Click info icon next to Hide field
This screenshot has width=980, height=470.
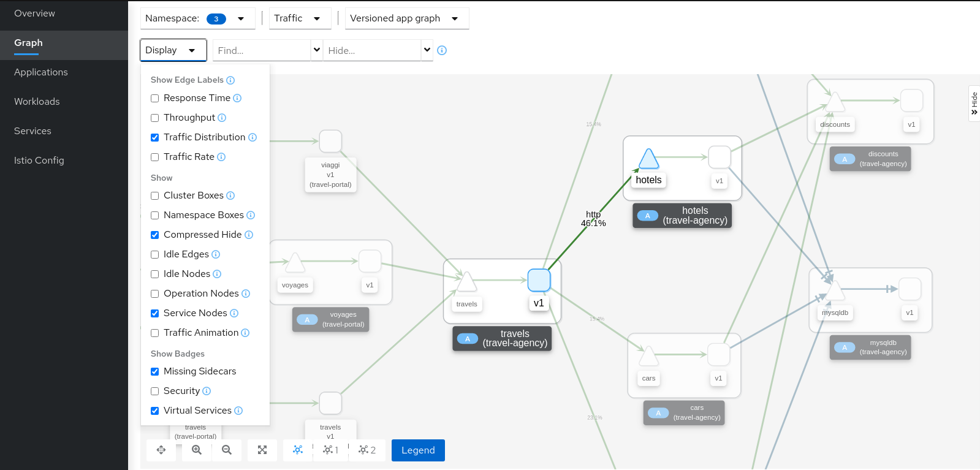[442, 50]
